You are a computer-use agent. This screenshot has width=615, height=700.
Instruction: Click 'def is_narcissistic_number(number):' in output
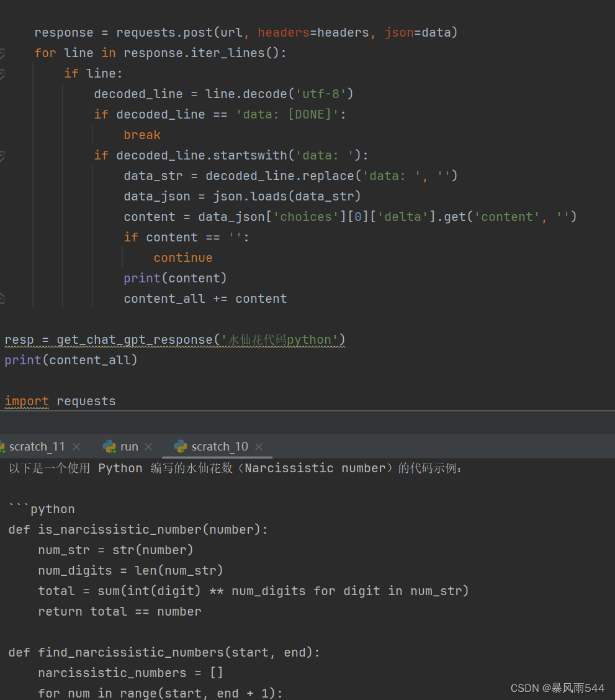pos(138,529)
